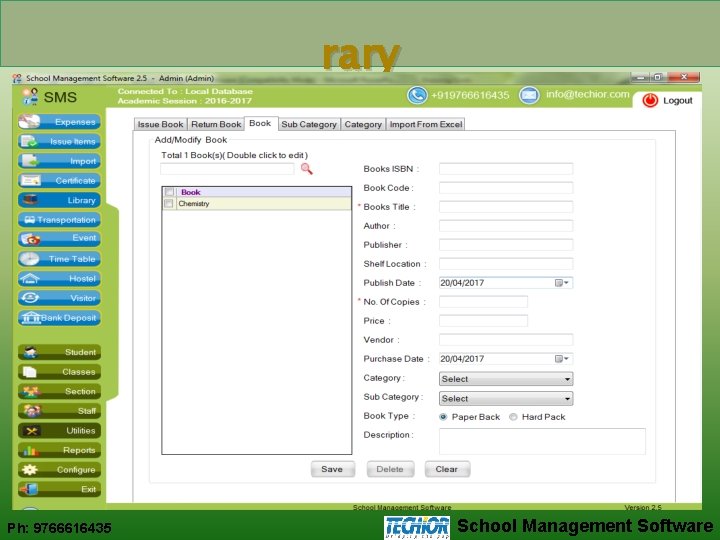This screenshot has width=720, height=540.
Task: Click the email envelope icon
Action: pos(529,96)
